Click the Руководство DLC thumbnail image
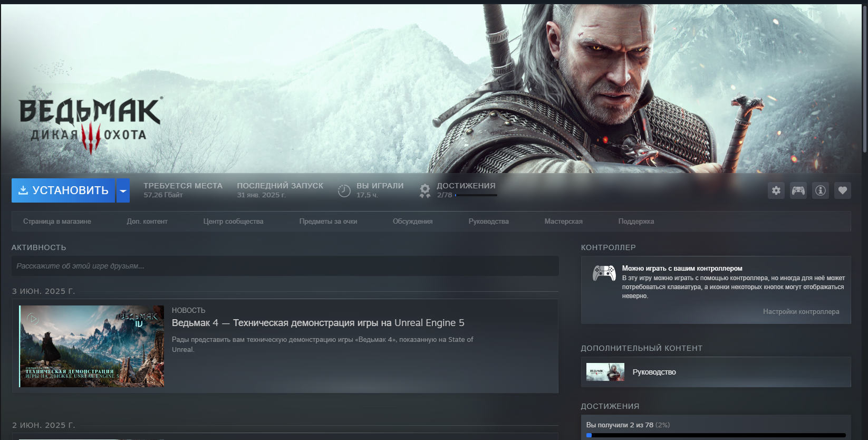The height and width of the screenshot is (440, 868). point(605,372)
